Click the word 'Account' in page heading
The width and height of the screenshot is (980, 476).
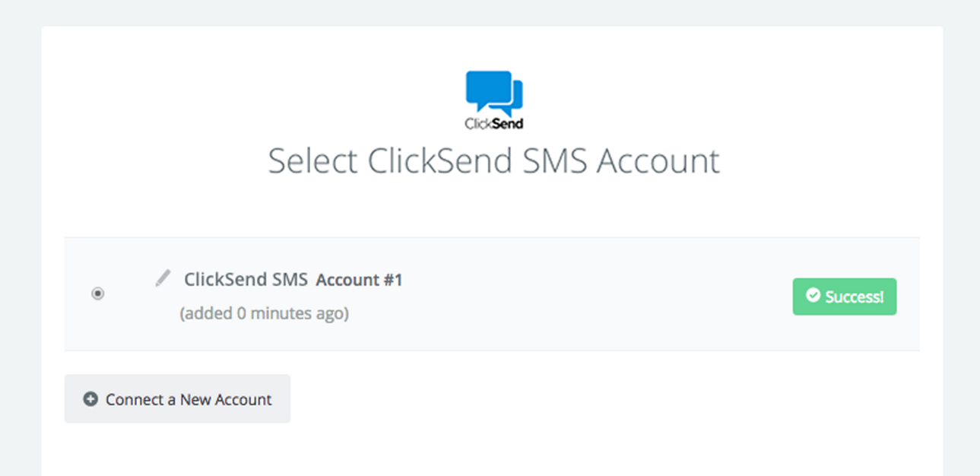click(x=658, y=162)
